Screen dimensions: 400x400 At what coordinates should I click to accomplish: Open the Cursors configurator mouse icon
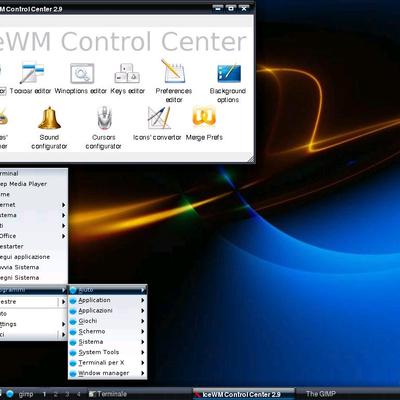tap(104, 118)
